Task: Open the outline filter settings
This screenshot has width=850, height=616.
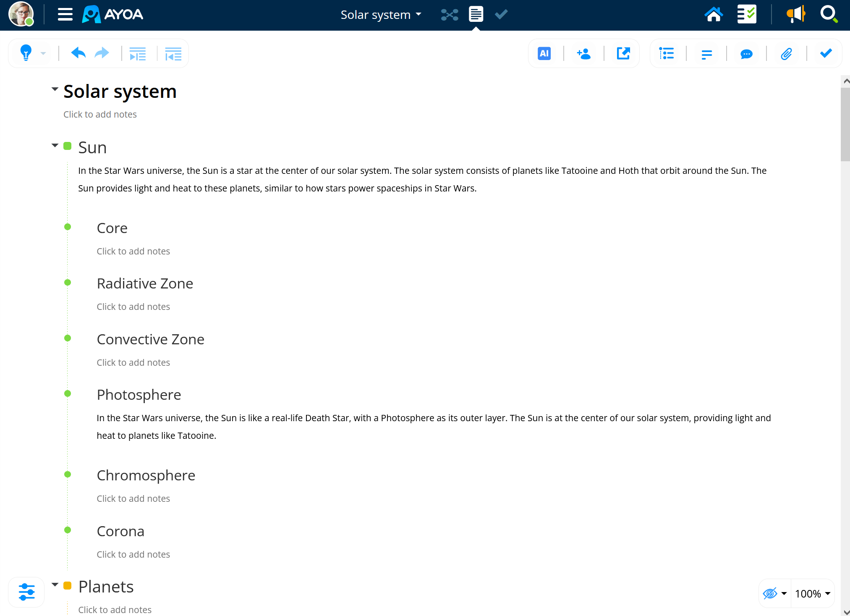Action: click(26, 592)
